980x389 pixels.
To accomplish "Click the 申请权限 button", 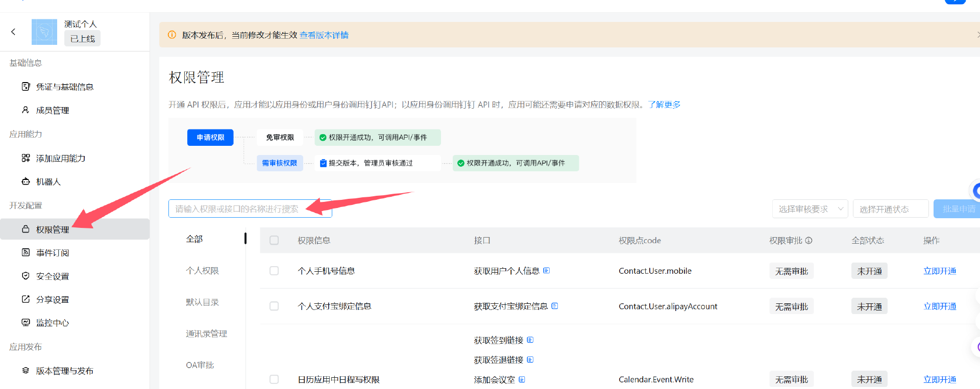I will pos(210,138).
